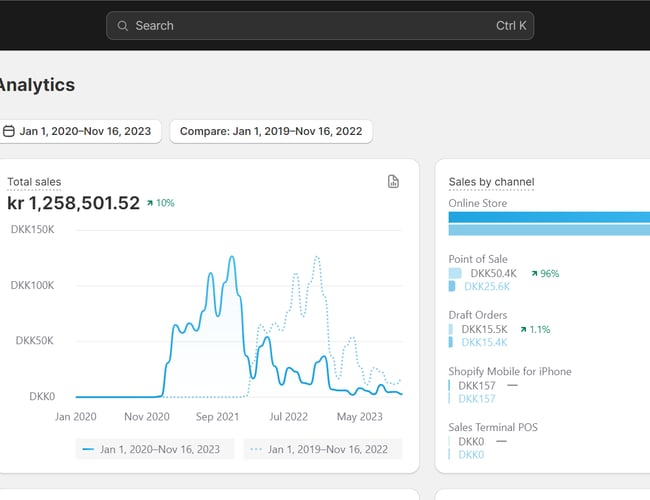The height and width of the screenshot is (500, 650).
Task: Focus the Search input field
Action: 300,26
